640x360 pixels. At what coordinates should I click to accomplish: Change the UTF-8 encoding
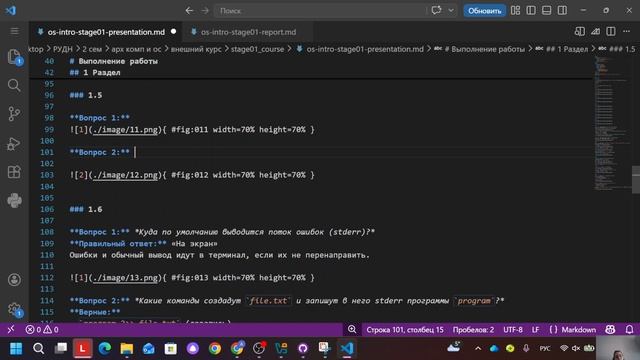click(513, 329)
